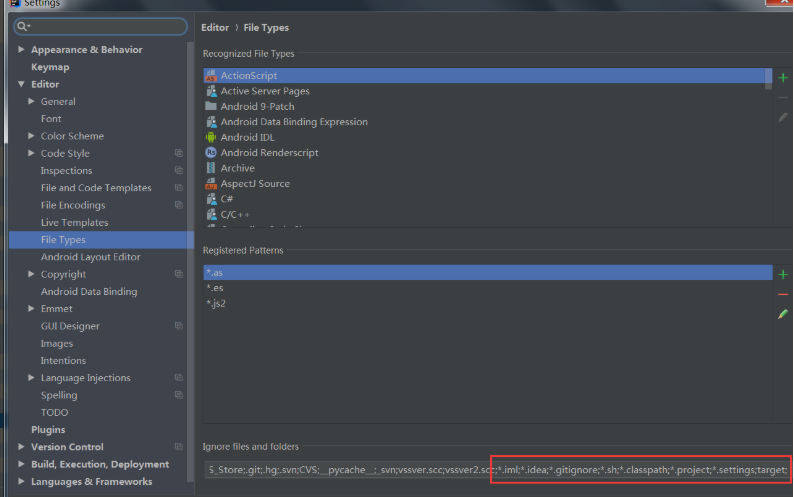The height and width of the screenshot is (497, 794).
Task: Click project-level icon beside File Encodings
Action: tap(179, 205)
